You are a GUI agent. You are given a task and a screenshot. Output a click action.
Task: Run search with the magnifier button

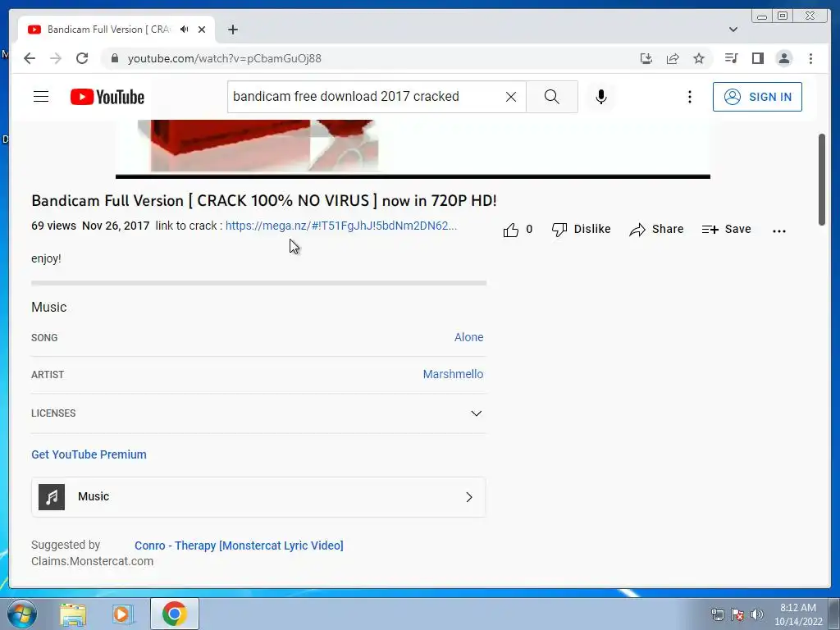[x=552, y=97]
